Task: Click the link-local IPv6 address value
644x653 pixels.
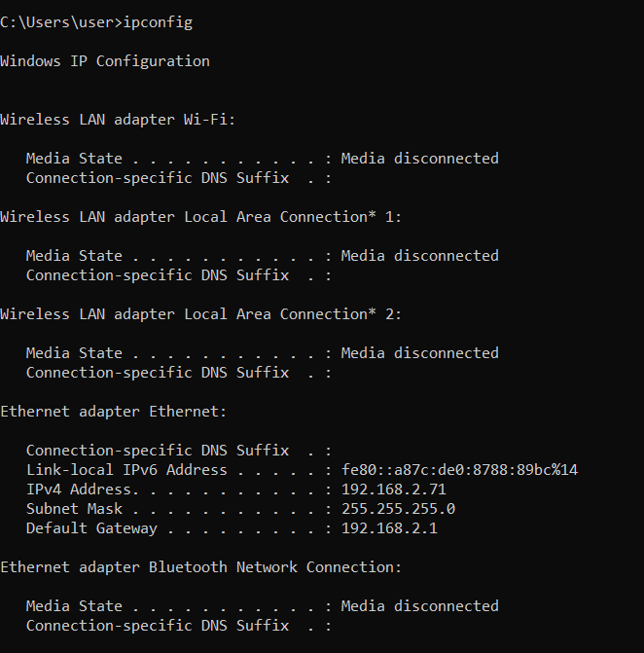Action: pyautogui.click(x=459, y=469)
